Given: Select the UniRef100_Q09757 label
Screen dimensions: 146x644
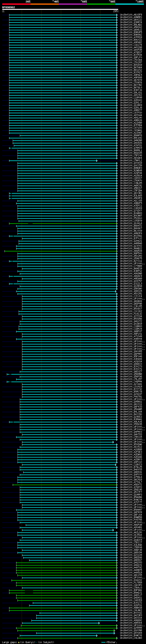Looking at the screenshot, I should point(131,281).
